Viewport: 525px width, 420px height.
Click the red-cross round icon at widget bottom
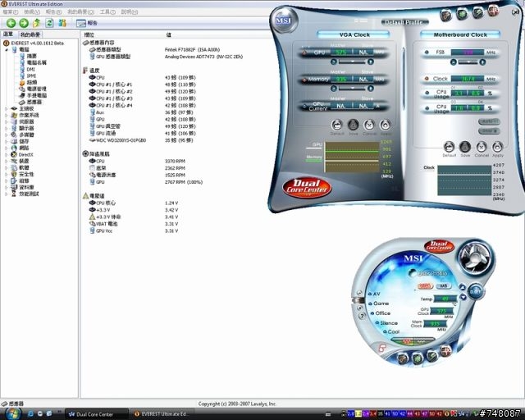click(x=445, y=351)
